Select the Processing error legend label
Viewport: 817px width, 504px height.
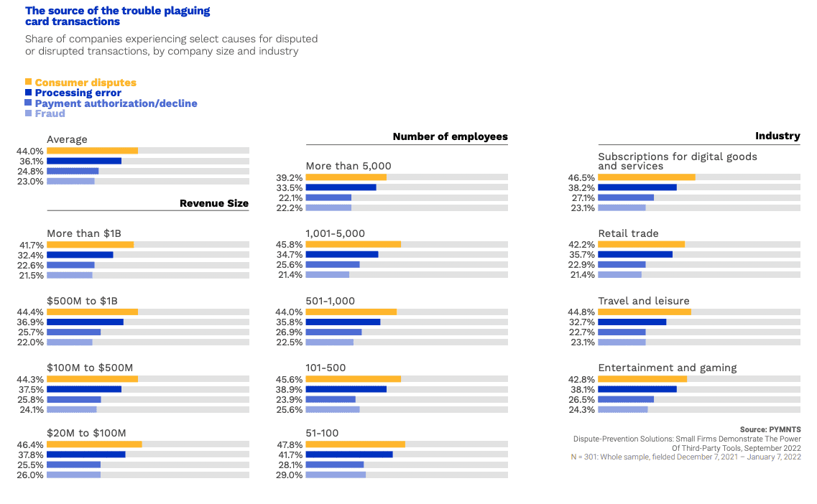[x=78, y=93]
